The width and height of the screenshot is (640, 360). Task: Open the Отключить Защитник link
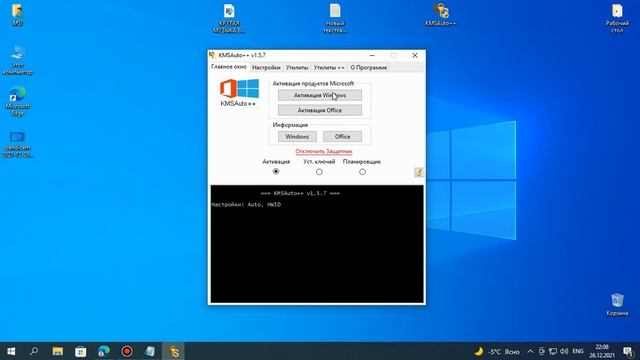click(x=324, y=151)
